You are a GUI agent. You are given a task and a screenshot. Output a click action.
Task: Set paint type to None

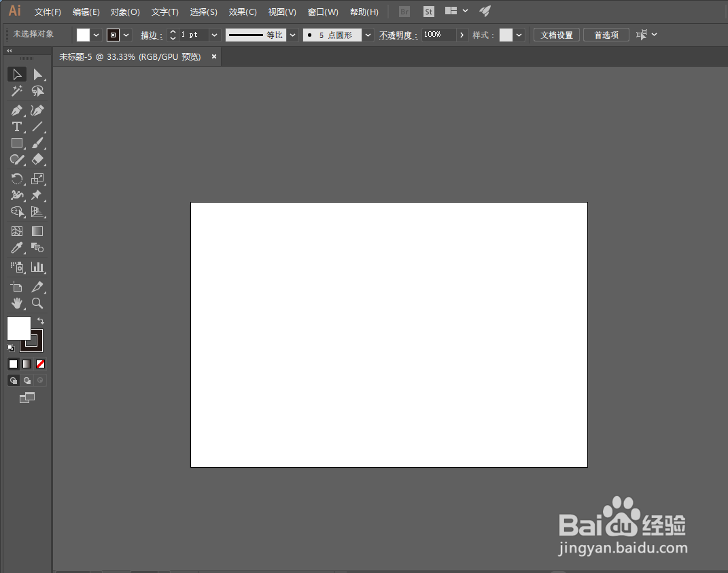[40, 364]
